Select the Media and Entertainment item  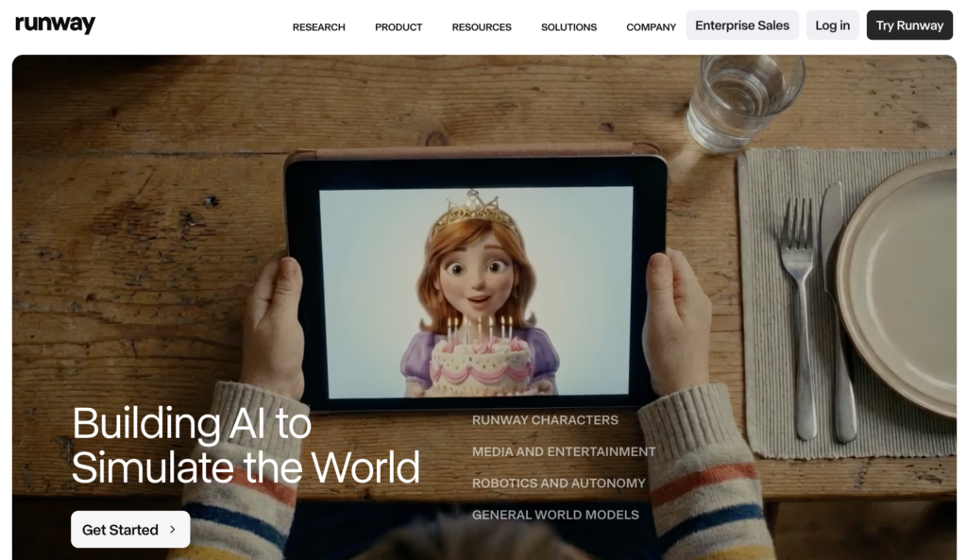click(x=564, y=451)
